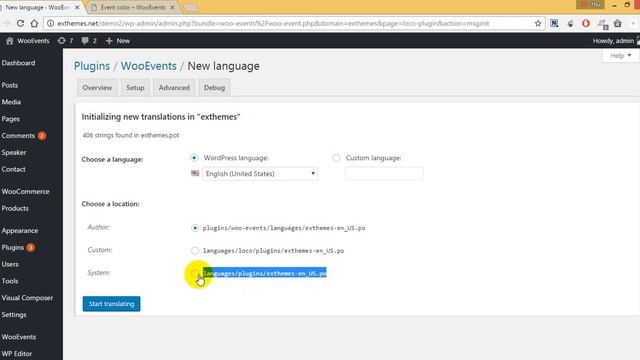Image resolution: width=640 pixels, height=360 pixels.
Task: Open Posts in the sidebar
Action: [x=10, y=85]
